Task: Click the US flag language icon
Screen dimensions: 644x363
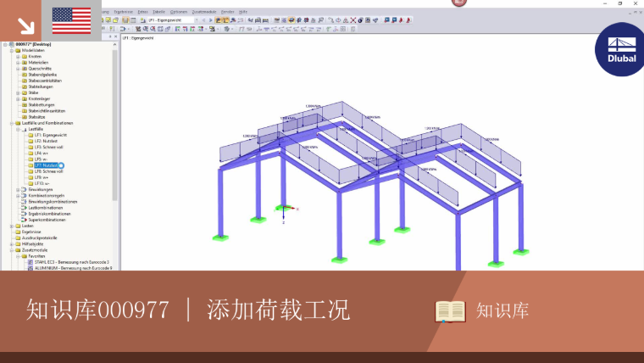Action: pos(71,20)
